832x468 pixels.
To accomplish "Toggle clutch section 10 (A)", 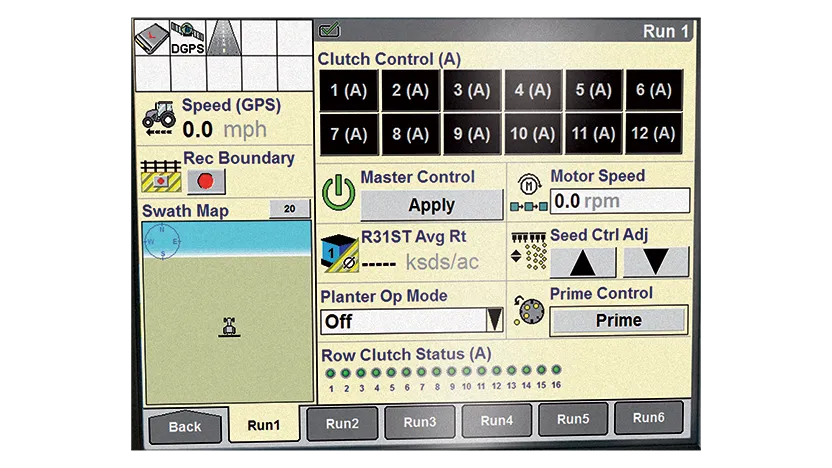I will click(x=533, y=134).
